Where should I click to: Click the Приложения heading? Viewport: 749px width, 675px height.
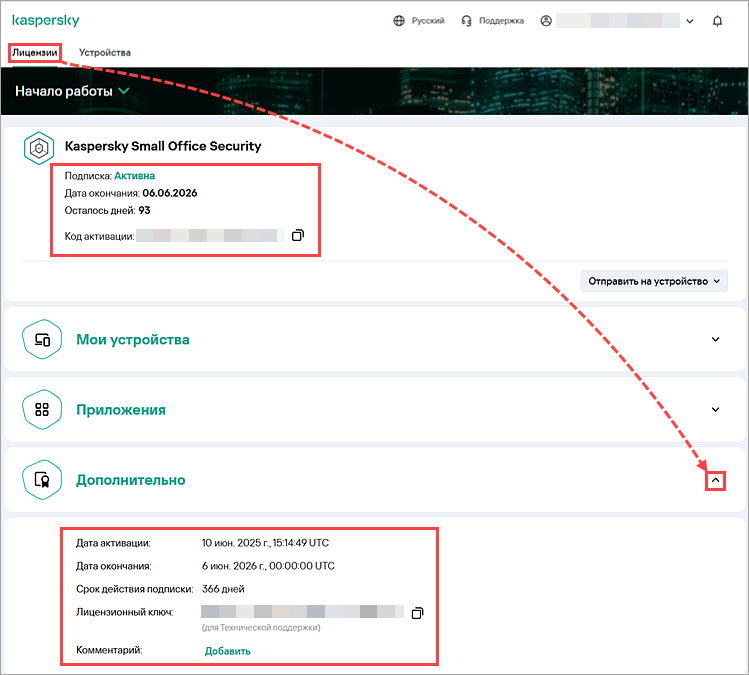(x=121, y=410)
